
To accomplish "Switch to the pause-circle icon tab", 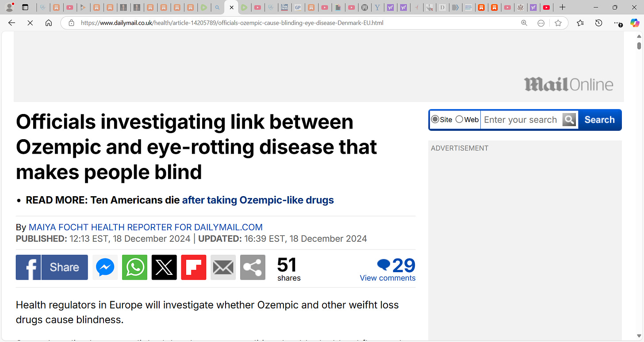I will pos(364,8).
